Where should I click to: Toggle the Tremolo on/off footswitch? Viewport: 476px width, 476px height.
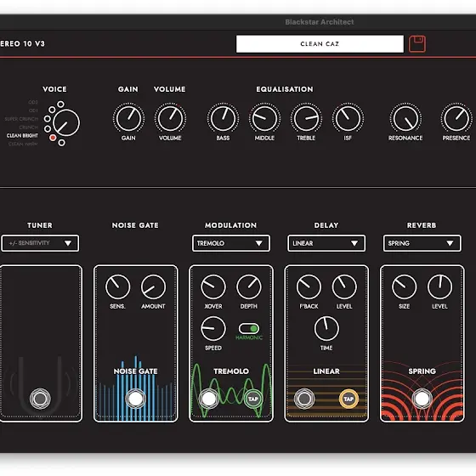tap(208, 399)
